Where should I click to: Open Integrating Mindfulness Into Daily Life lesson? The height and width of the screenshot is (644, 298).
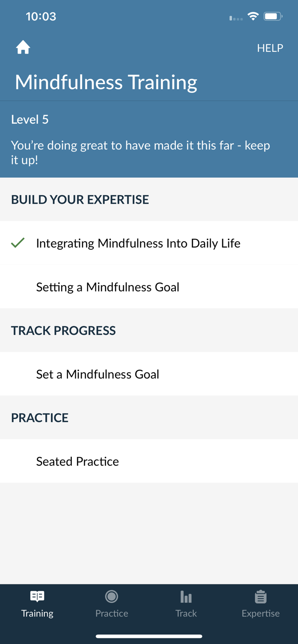[x=138, y=243]
